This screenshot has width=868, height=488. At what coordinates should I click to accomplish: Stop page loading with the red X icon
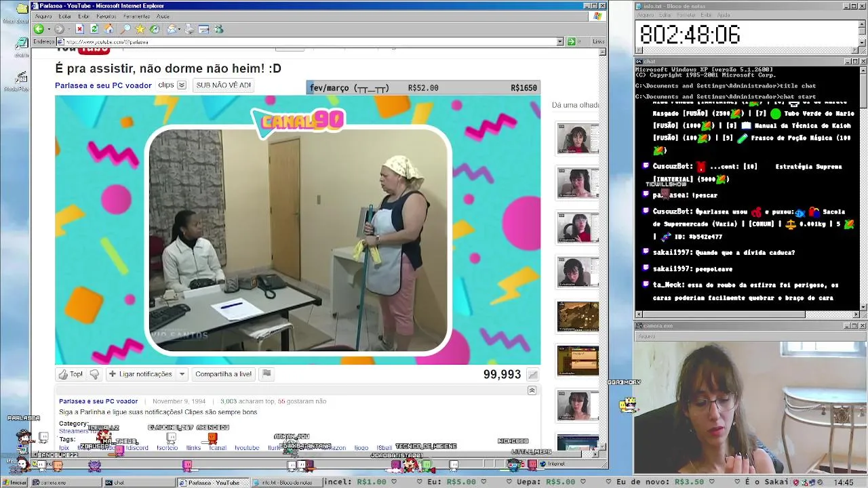79,29
